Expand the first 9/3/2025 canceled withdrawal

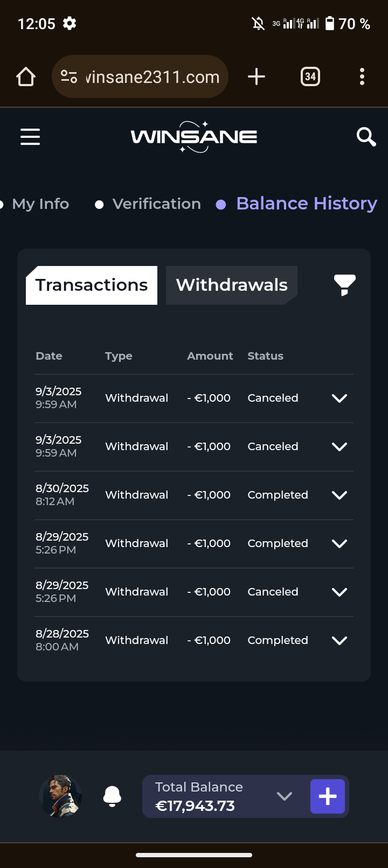339,398
